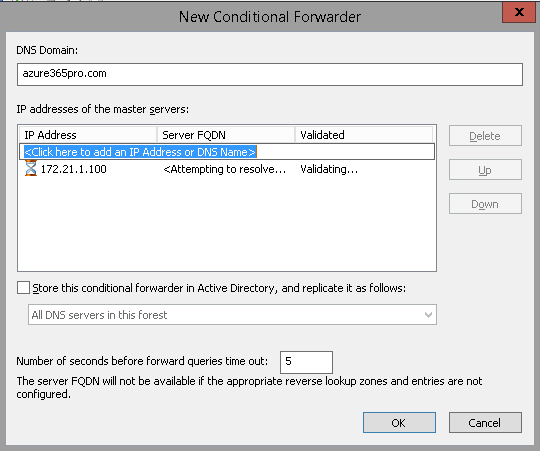Click the DNS Domain text field

[x=270, y=74]
